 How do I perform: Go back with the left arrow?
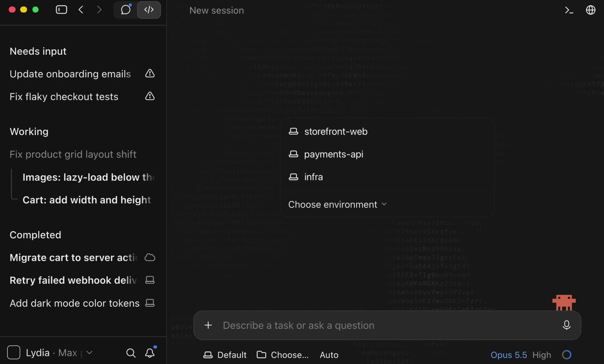tap(81, 10)
